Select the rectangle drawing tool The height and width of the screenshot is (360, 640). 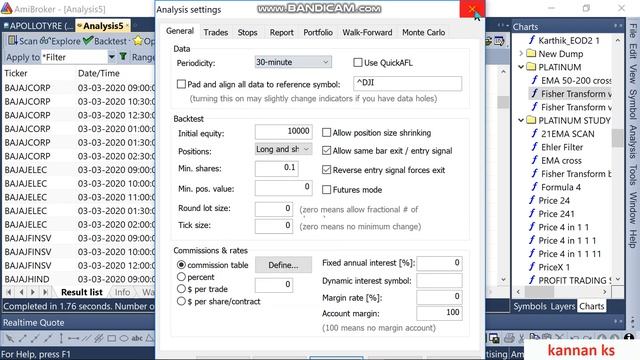click(x=111, y=338)
